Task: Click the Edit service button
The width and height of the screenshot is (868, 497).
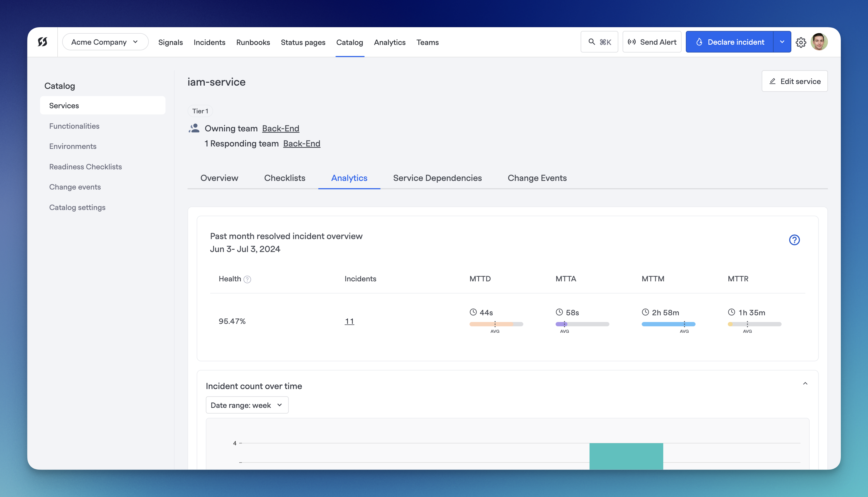Action: pos(795,81)
